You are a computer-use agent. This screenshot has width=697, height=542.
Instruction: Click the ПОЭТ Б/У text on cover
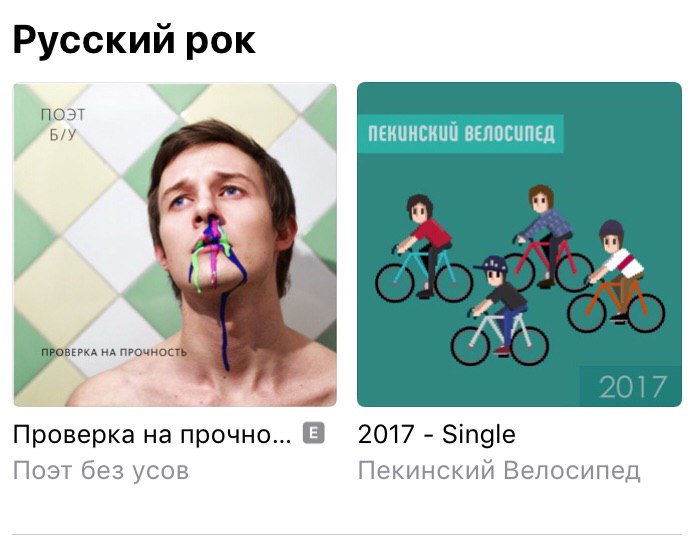(x=63, y=124)
